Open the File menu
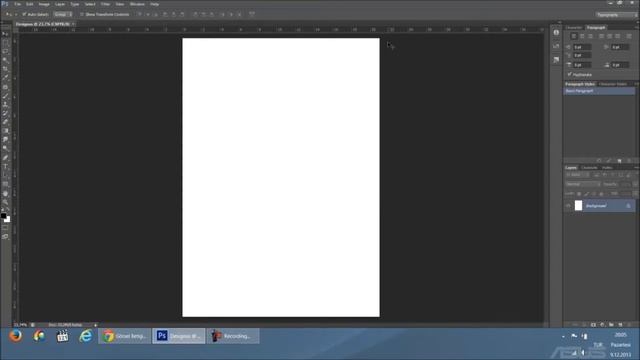The width and height of the screenshot is (640, 360). pos(18,4)
